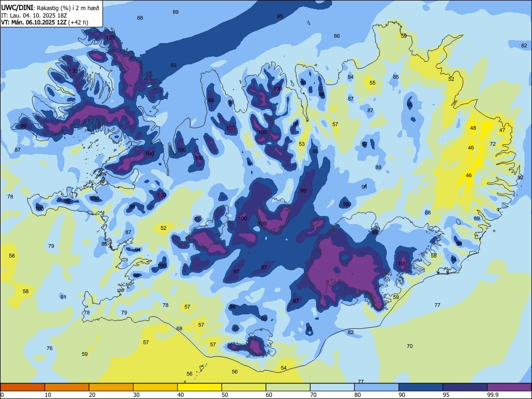Click the 'Rakastig (%) í 2 m hæð' label

click(68, 8)
